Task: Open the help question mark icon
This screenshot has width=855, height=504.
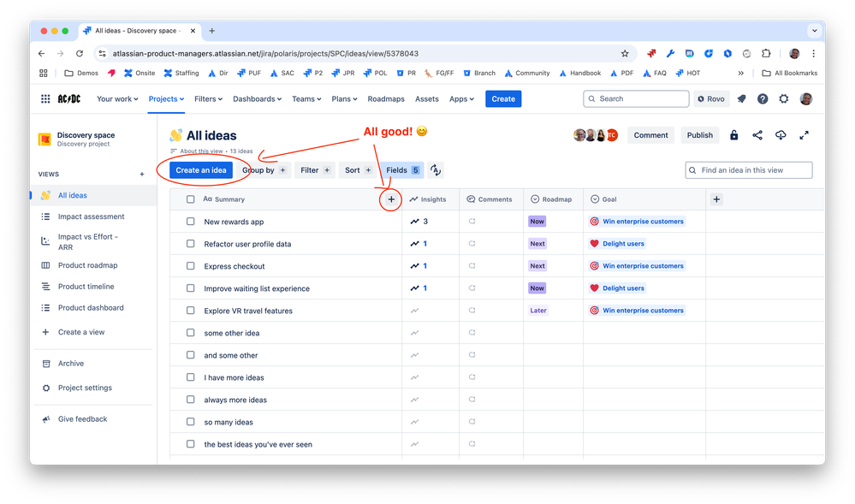Action: point(763,98)
